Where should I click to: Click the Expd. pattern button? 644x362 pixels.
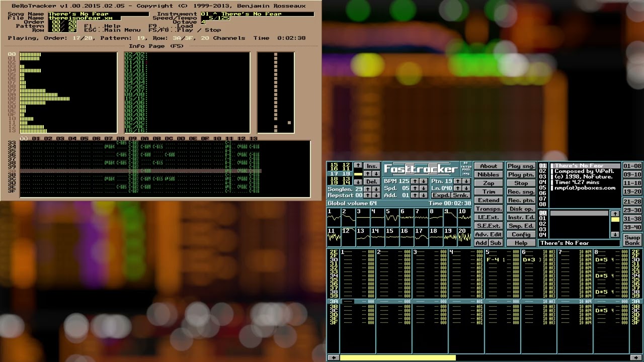point(441,195)
